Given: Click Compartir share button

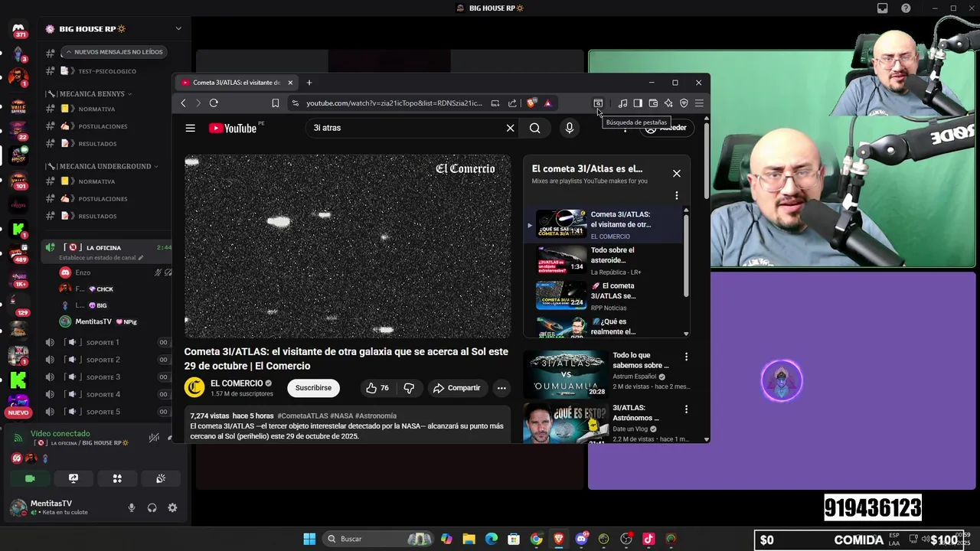Looking at the screenshot, I should 456,388.
